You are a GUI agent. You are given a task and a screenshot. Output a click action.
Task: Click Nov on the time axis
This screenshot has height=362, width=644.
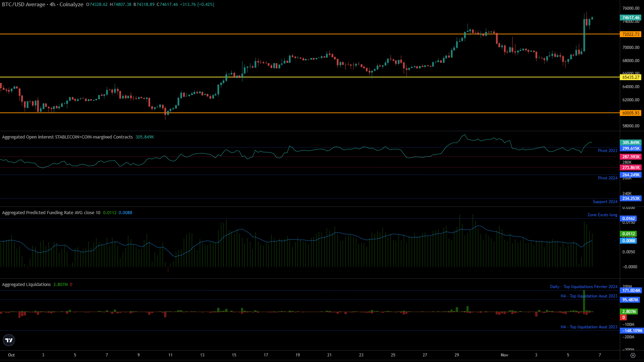505,355
